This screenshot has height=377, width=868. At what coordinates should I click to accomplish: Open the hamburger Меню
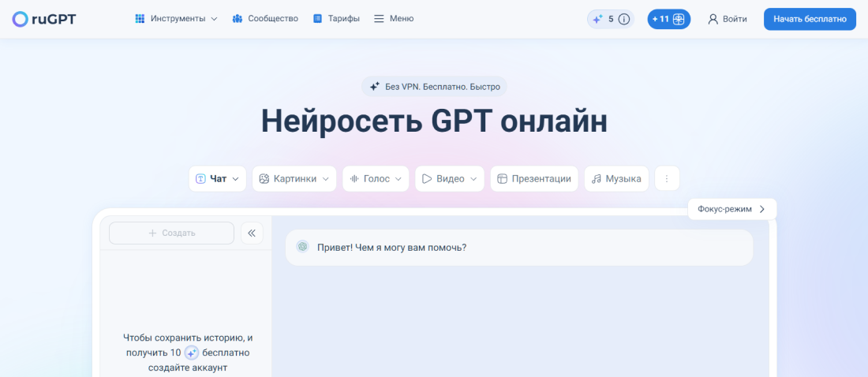pos(393,19)
